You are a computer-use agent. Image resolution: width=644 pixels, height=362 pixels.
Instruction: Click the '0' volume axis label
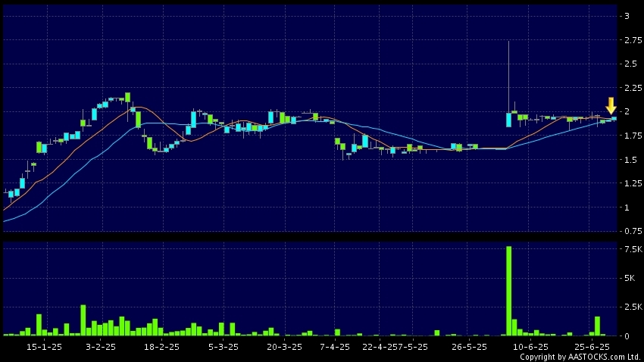pyautogui.click(x=627, y=336)
